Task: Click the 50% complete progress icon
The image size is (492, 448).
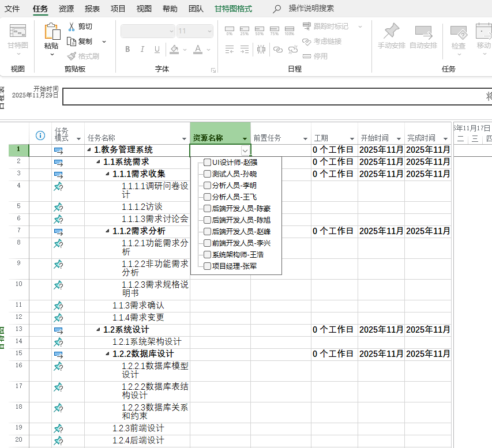Action: point(259,31)
